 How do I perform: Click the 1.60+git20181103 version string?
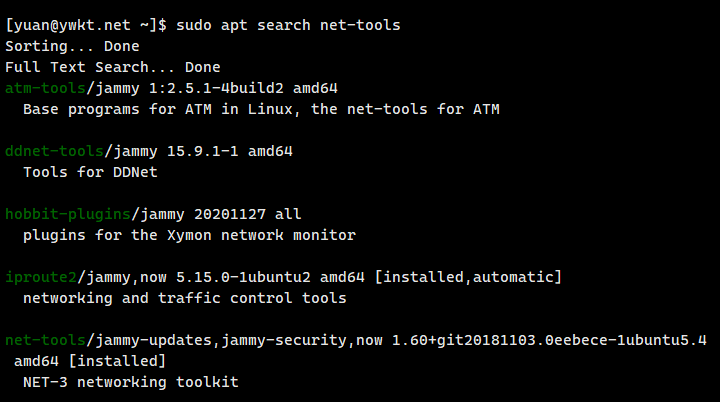pyautogui.click(x=549, y=340)
